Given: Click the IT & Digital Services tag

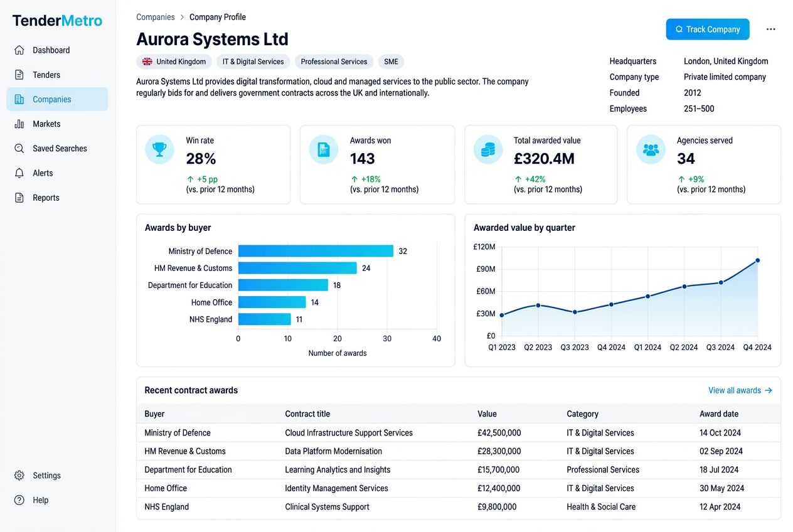Looking at the screenshot, I should [x=253, y=61].
